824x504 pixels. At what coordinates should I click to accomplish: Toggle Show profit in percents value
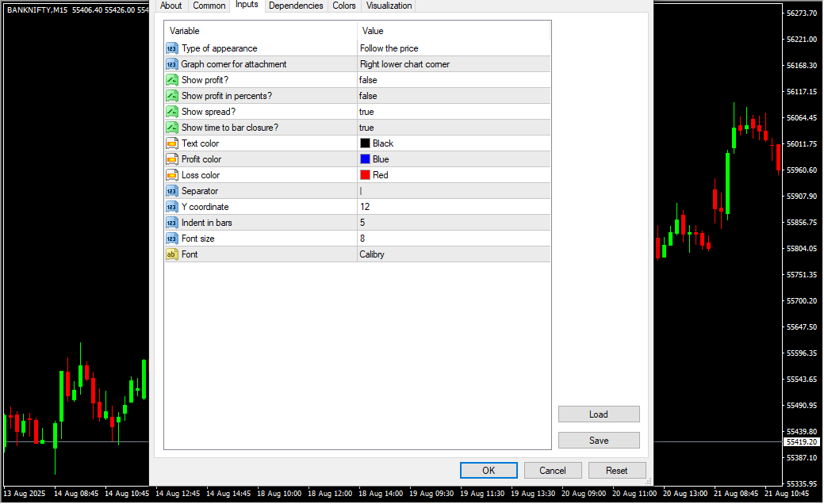point(453,96)
